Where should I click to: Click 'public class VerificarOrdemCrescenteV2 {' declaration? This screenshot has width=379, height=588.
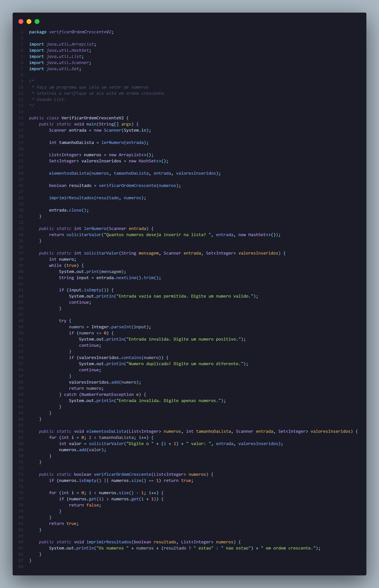coord(79,118)
